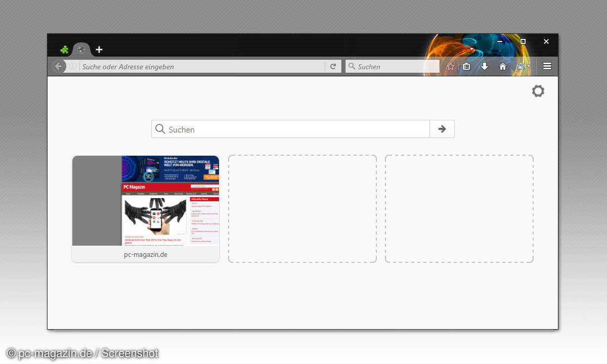Screen dimensions: 607x364
Task: Reload the current page
Action: 333,66
